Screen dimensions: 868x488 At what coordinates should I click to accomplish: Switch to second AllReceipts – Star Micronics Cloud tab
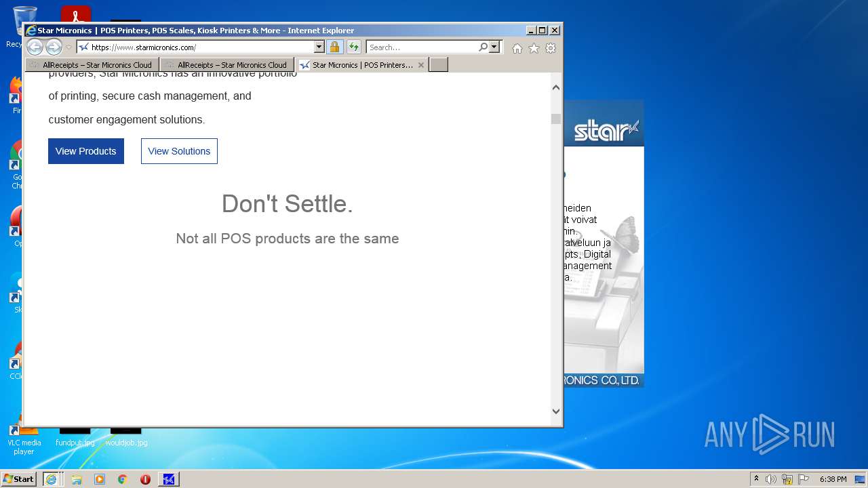(x=227, y=65)
